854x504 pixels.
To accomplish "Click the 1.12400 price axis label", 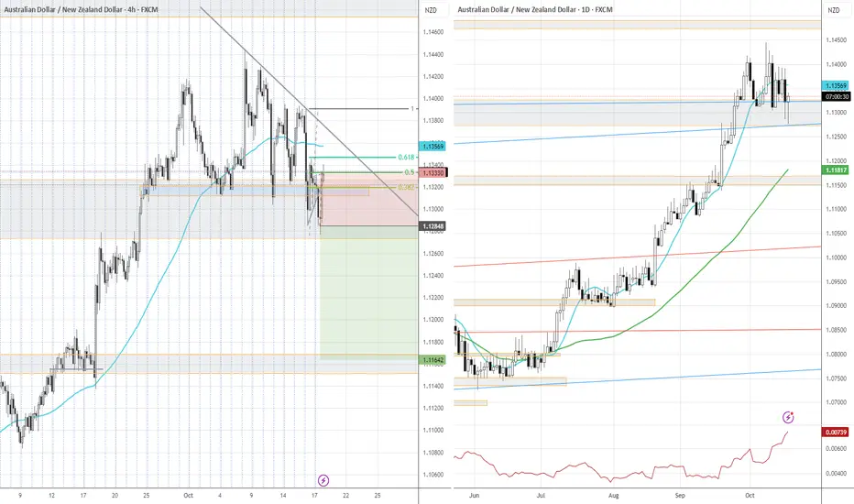I will tap(433, 276).
